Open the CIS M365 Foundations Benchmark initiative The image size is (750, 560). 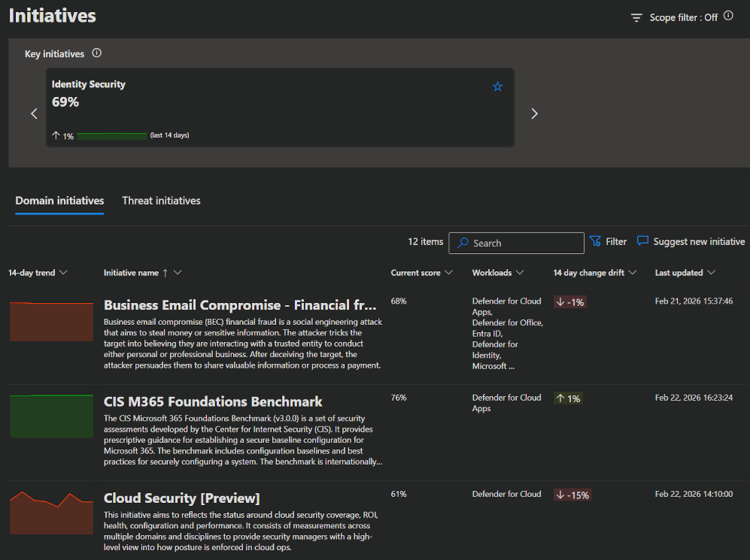[213, 401]
